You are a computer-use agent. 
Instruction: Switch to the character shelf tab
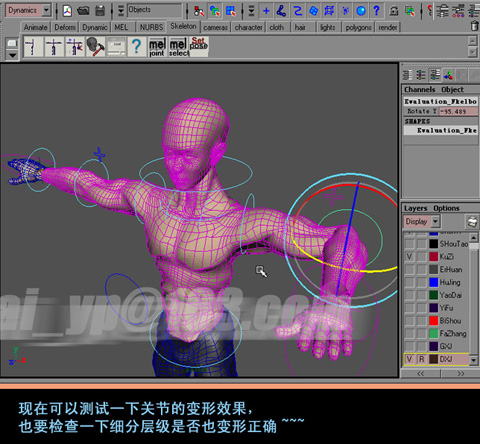pyautogui.click(x=249, y=27)
